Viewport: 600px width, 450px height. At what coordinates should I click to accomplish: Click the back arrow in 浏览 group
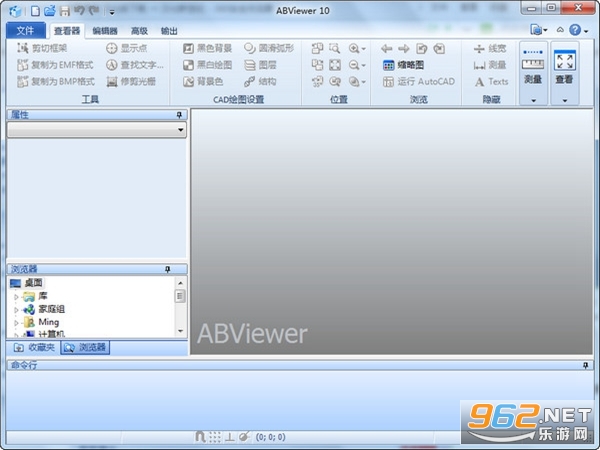(387, 49)
